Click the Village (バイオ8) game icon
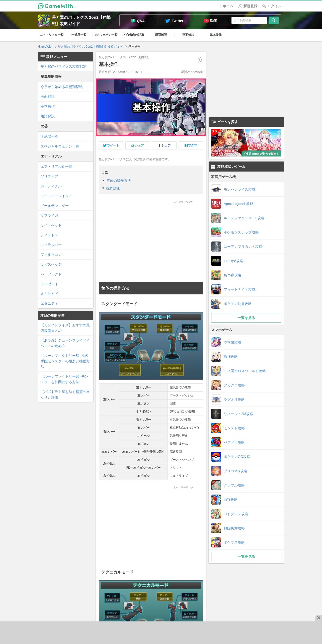The width and height of the screenshot is (322, 644). [x=216, y=261]
